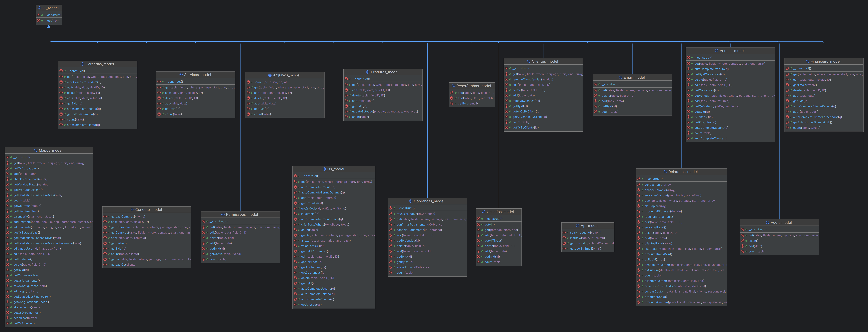Click the class icon beside Email_model

click(621, 77)
